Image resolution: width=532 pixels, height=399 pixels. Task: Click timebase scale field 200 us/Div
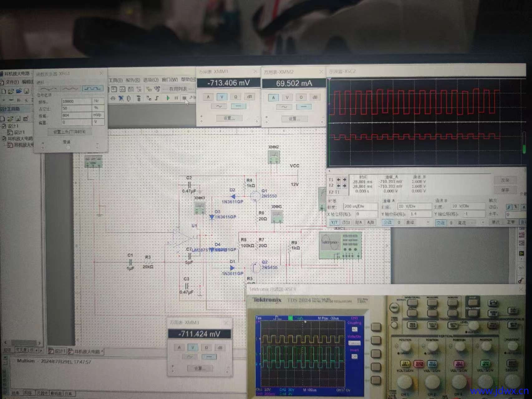click(360, 206)
